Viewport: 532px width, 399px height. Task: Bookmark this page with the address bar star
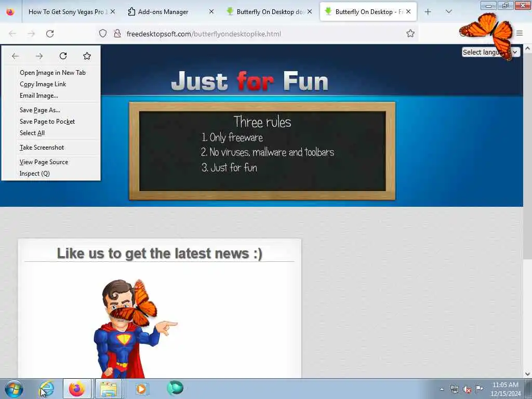tap(410, 33)
